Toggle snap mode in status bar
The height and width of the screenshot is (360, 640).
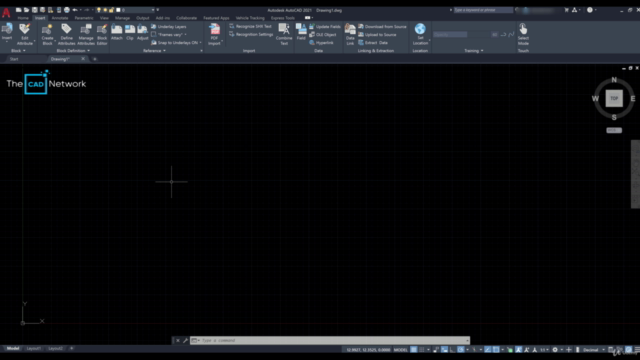(422, 350)
